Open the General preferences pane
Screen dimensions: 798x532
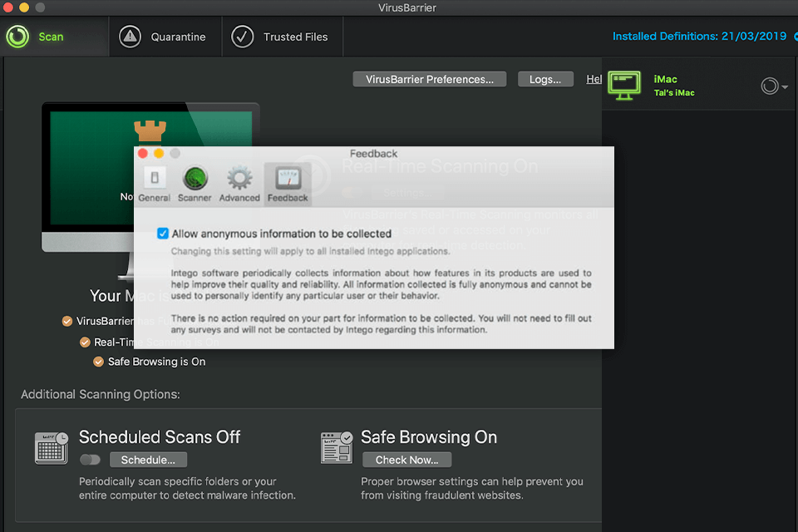(x=155, y=184)
